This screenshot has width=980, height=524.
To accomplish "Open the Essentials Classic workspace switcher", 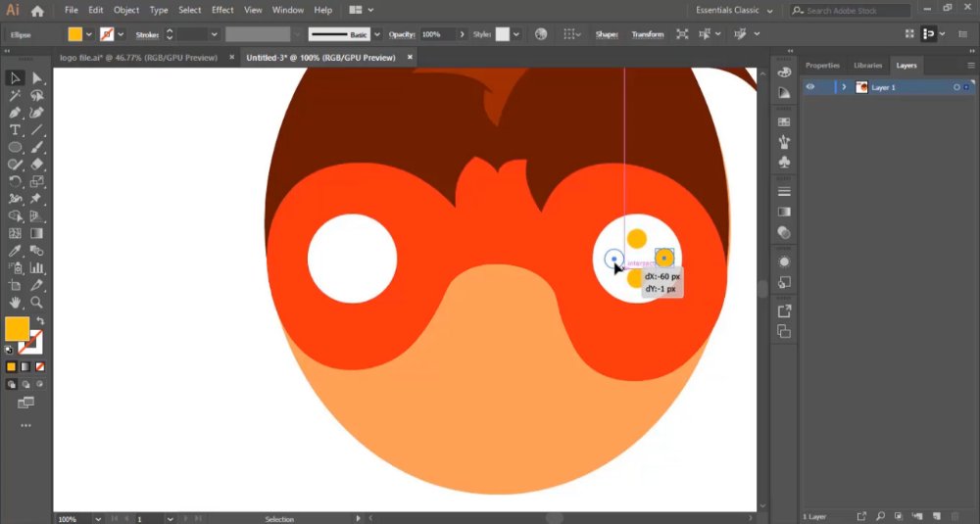I will click(x=734, y=11).
